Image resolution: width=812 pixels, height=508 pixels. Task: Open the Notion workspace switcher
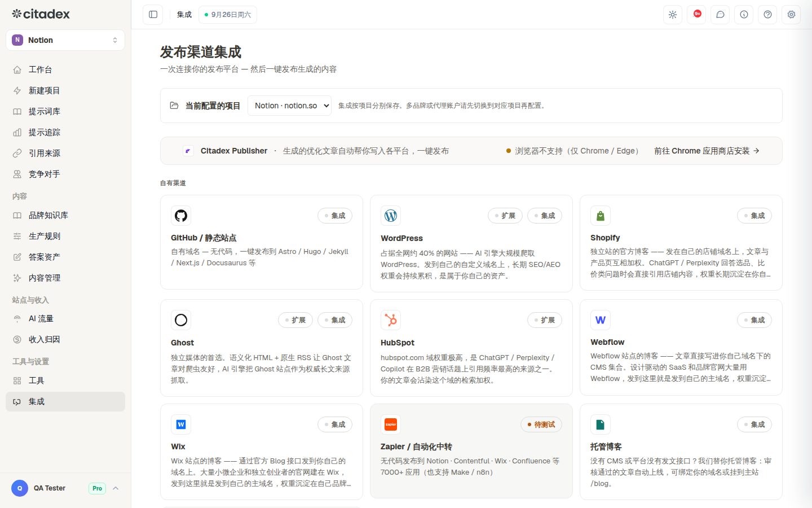click(65, 40)
